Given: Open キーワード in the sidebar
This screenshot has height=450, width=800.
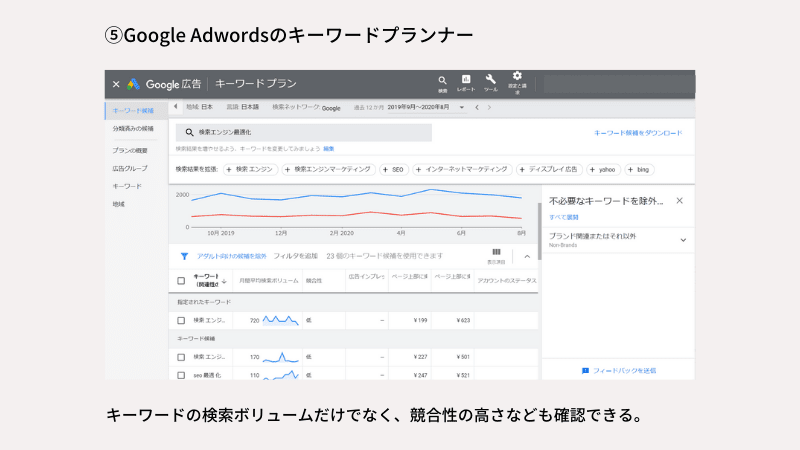Looking at the screenshot, I should pos(127,186).
